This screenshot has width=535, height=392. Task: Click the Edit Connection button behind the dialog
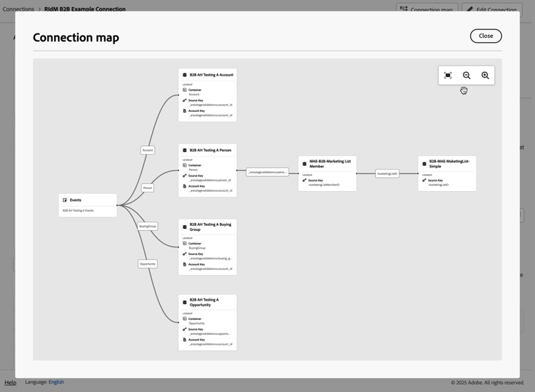click(x=492, y=9)
